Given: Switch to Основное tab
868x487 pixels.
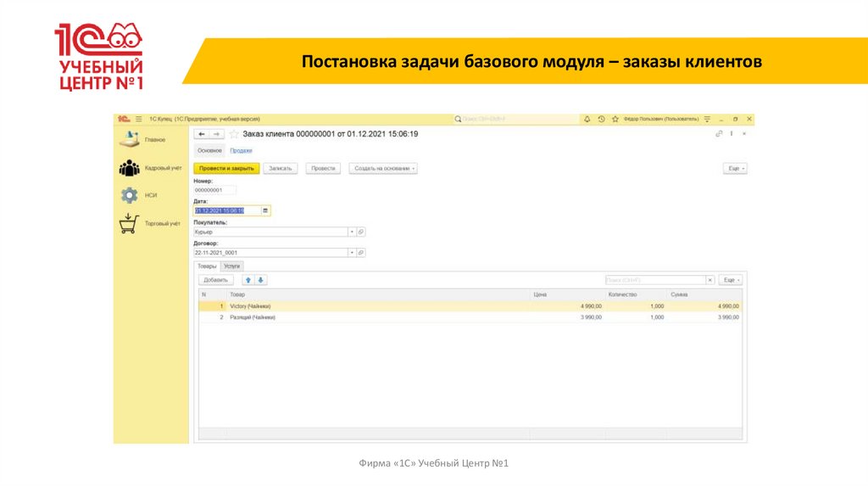Looking at the screenshot, I should 210,151.
